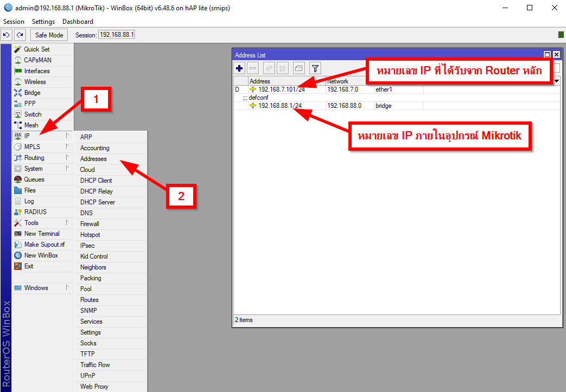Open Mesh from sidebar
Screen dimensions: 566x392
pyautogui.click(x=42, y=125)
